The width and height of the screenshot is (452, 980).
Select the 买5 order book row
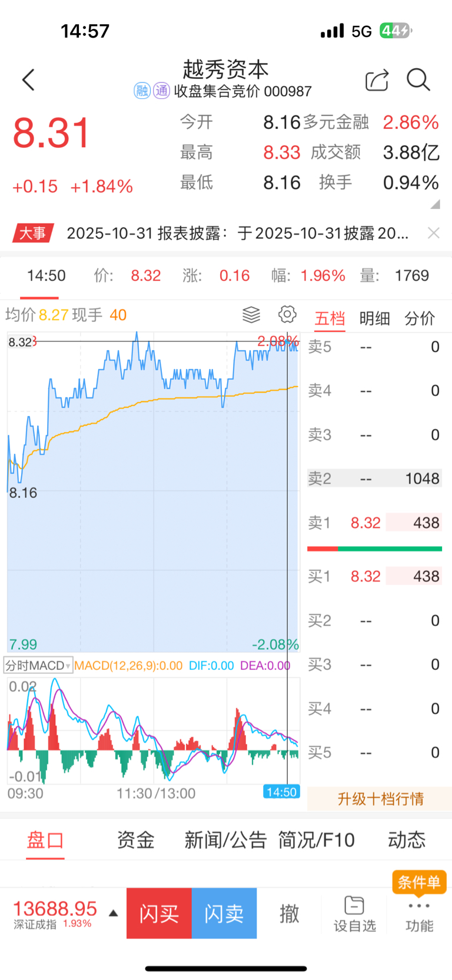pyautogui.click(x=374, y=752)
